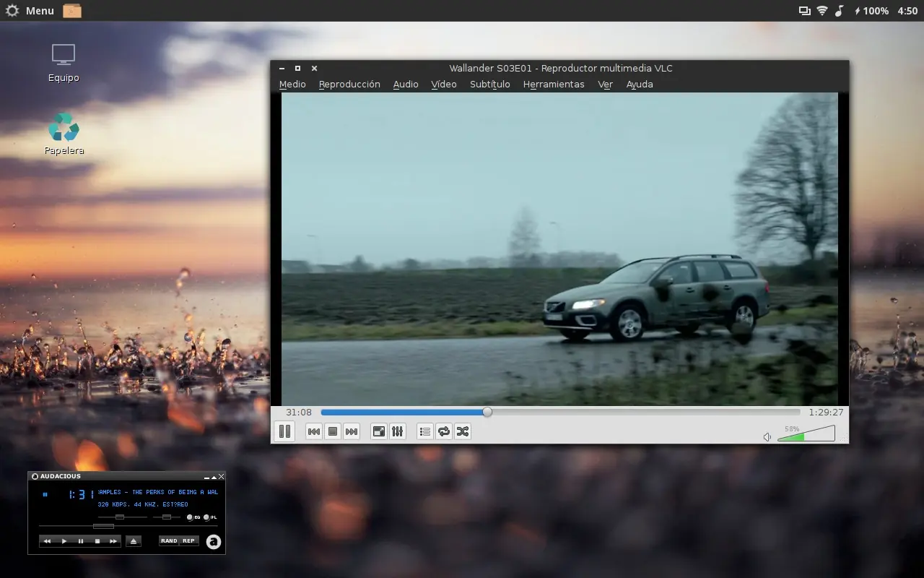Jump to previous media in VLC
Image resolution: width=924 pixels, height=578 pixels.
point(314,432)
